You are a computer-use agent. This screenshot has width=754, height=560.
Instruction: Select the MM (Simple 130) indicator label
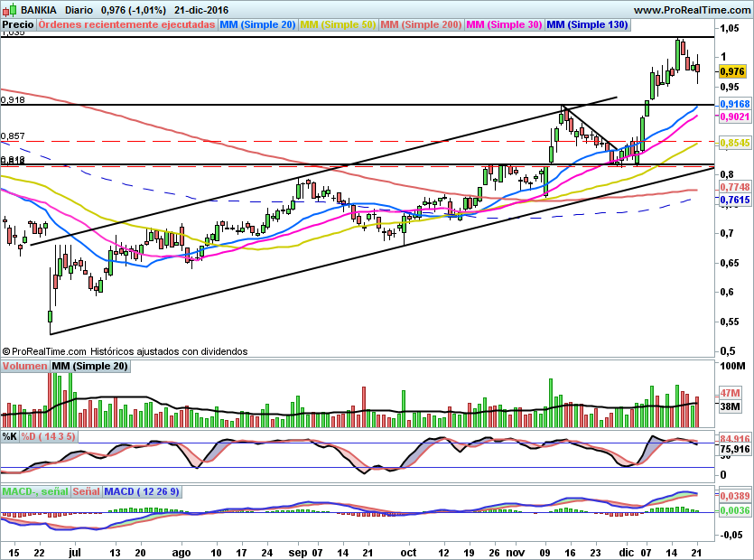tap(587, 24)
